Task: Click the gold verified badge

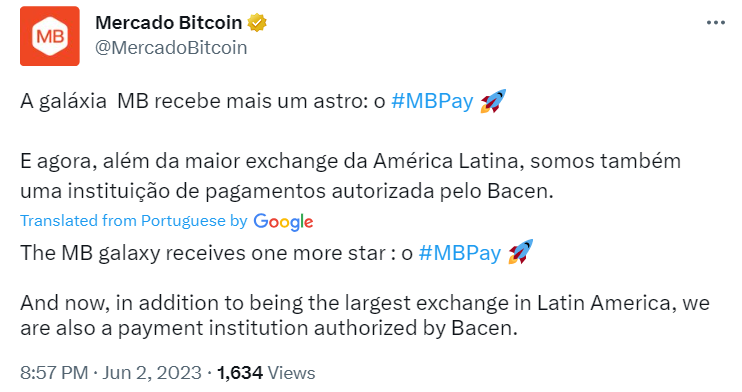Action: pyautogui.click(x=257, y=23)
